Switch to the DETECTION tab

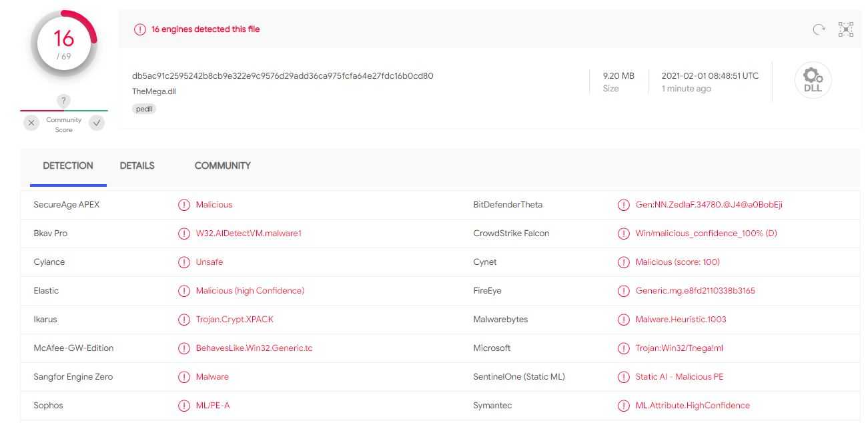click(x=68, y=165)
